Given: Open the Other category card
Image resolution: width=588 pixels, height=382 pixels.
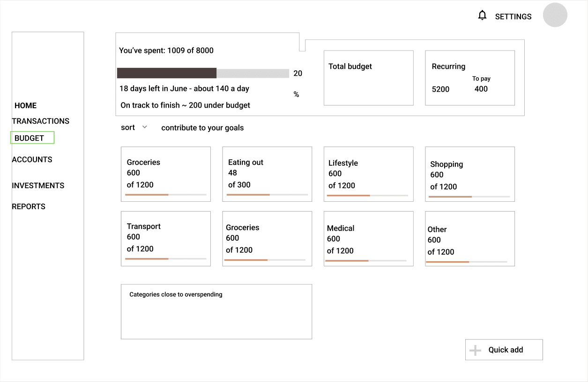Looking at the screenshot, I should pyautogui.click(x=470, y=239).
